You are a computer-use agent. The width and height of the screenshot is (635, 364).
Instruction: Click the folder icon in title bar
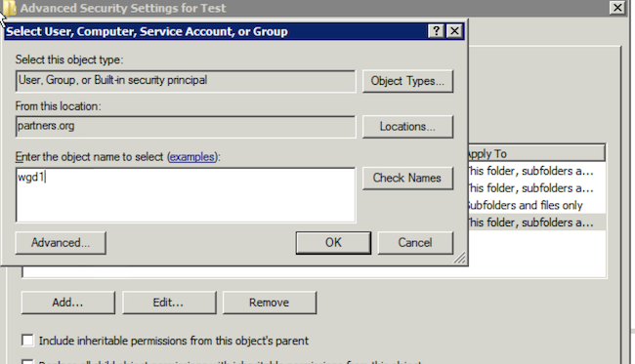click(x=9, y=7)
